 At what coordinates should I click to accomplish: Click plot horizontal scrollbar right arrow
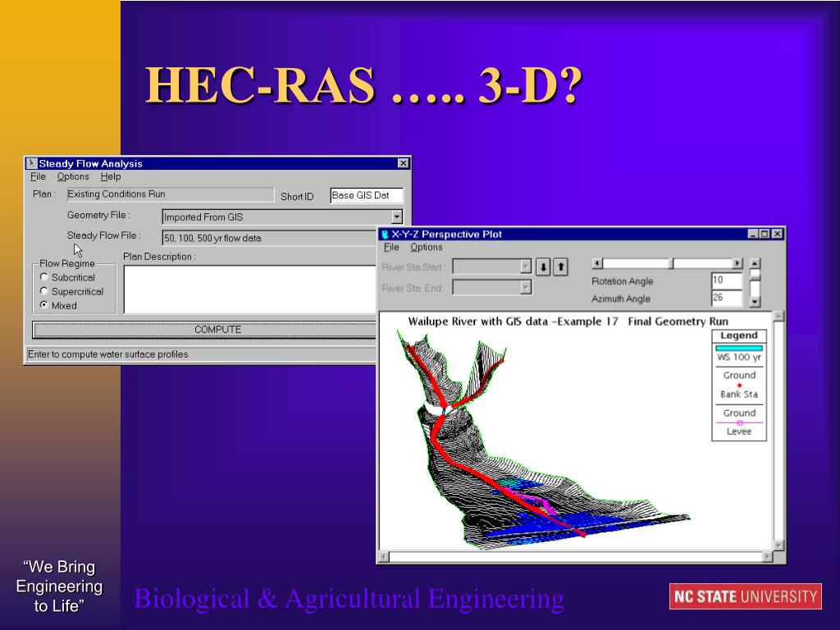768,557
